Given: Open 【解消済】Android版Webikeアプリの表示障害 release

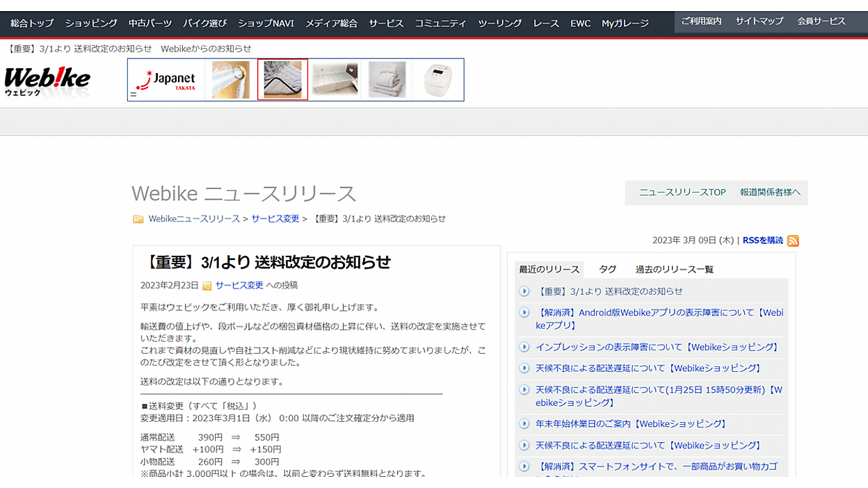Looking at the screenshot, I should [x=659, y=319].
